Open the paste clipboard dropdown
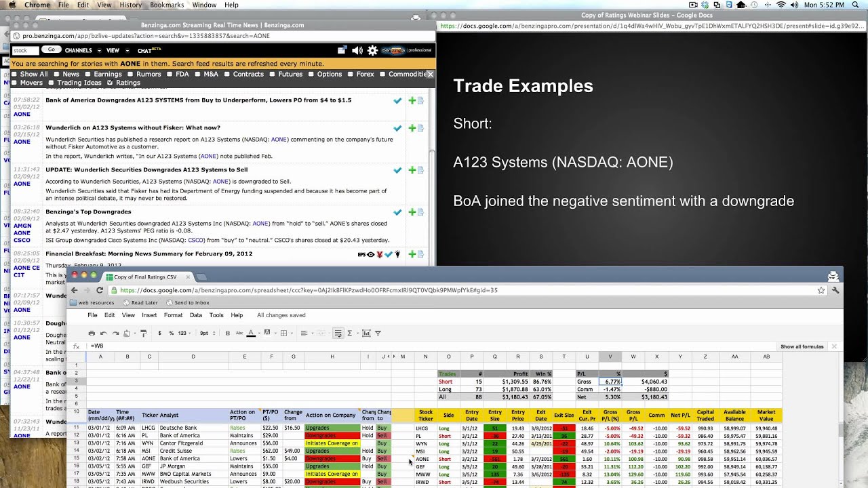This screenshot has height=488, width=868. point(135,333)
